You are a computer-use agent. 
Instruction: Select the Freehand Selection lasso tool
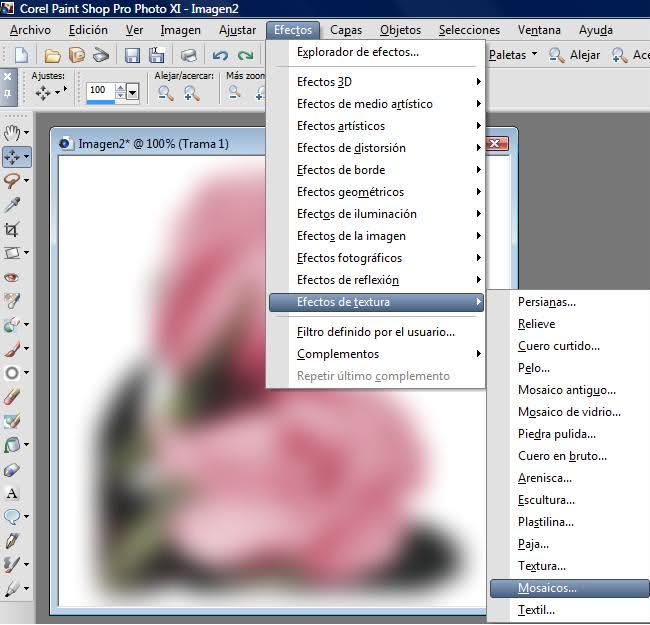[x=12, y=181]
